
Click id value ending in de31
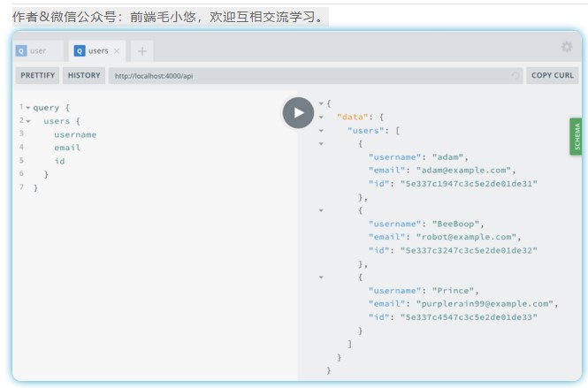coord(469,184)
